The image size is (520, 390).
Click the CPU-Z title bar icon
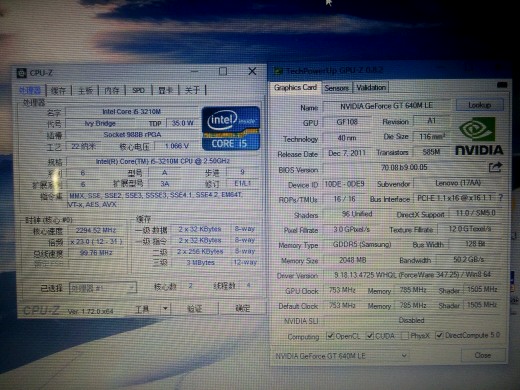click(x=22, y=73)
